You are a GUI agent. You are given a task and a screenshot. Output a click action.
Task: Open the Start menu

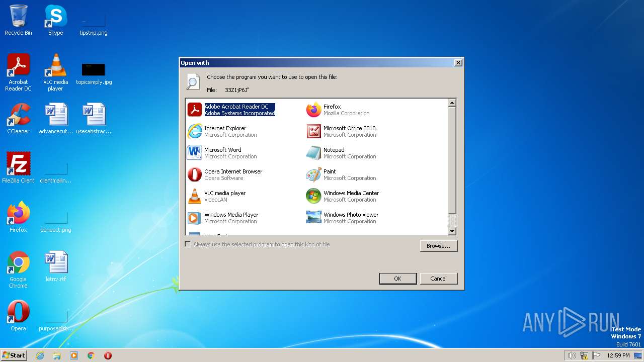click(14, 355)
